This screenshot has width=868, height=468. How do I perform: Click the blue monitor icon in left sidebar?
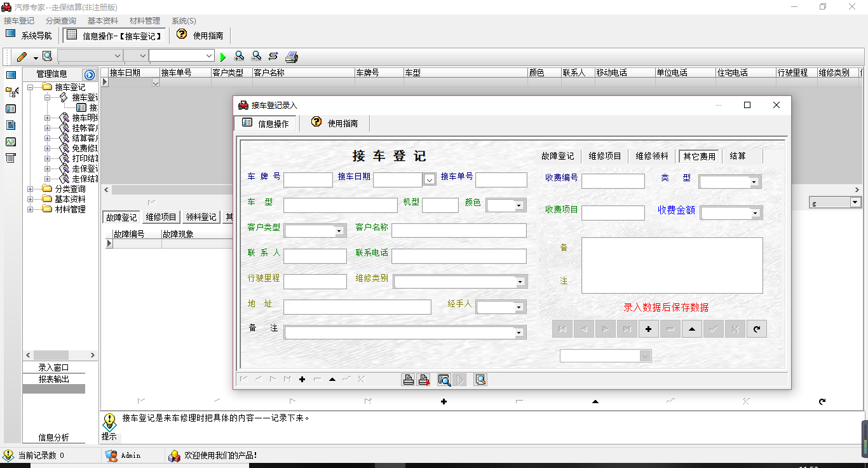pyautogui.click(x=11, y=75)
